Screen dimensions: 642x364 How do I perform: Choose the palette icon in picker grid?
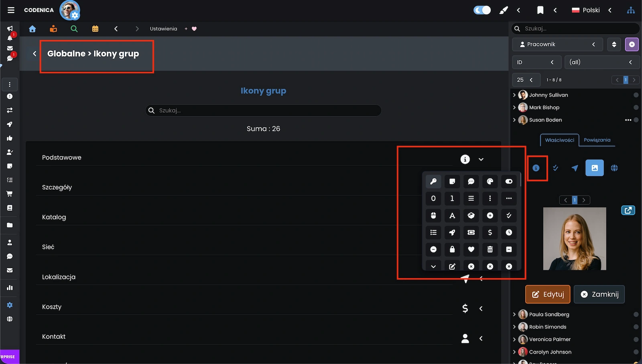click(x=490, y=181)
